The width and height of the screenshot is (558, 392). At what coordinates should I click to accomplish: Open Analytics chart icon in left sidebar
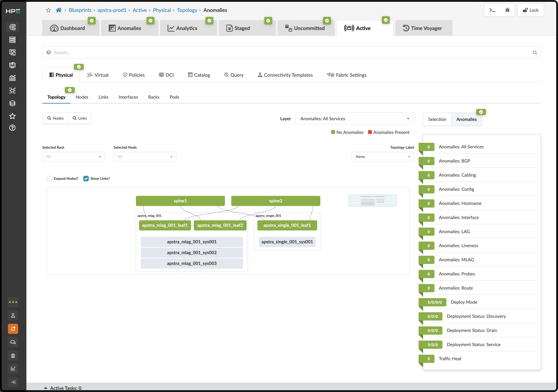pyautogui.click(x=12, y=78)
